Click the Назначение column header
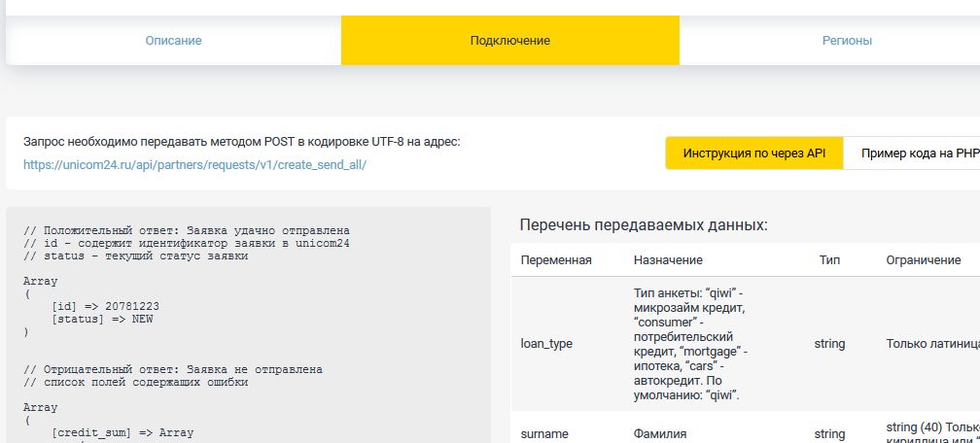 (668, 260)
